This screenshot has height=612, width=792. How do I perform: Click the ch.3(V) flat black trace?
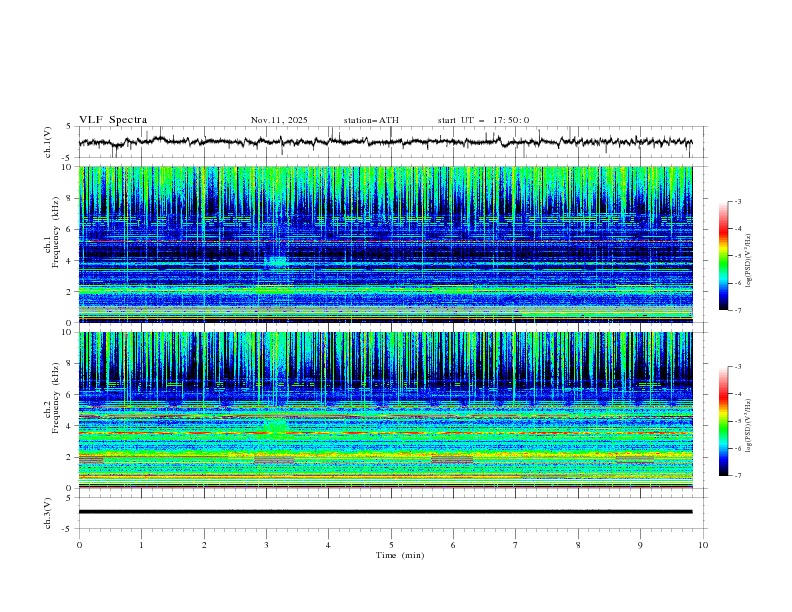tap(390, 512)
